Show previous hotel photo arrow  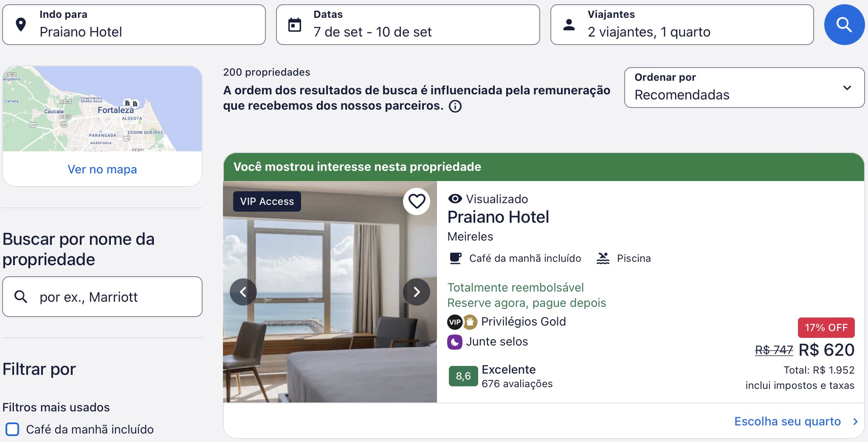pos(243,292)
